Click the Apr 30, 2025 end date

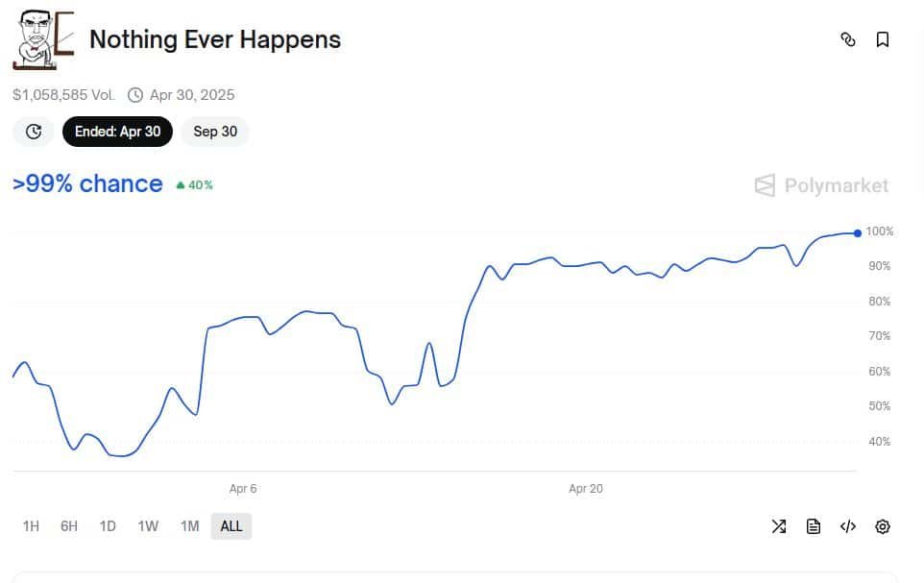click(191, 95)
